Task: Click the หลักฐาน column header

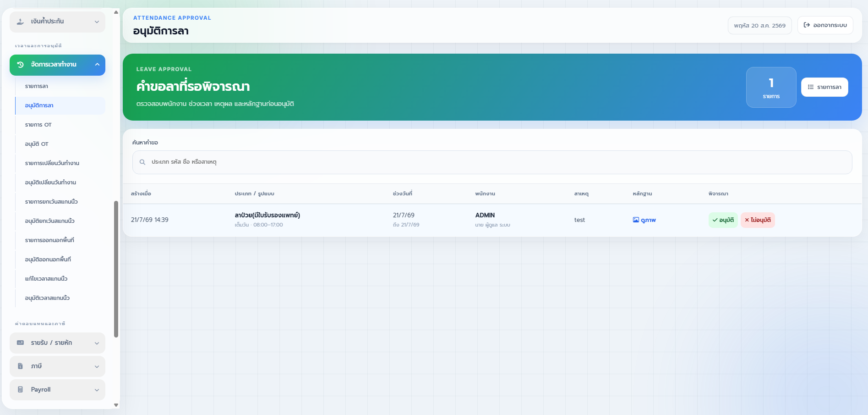Action: 642,194
